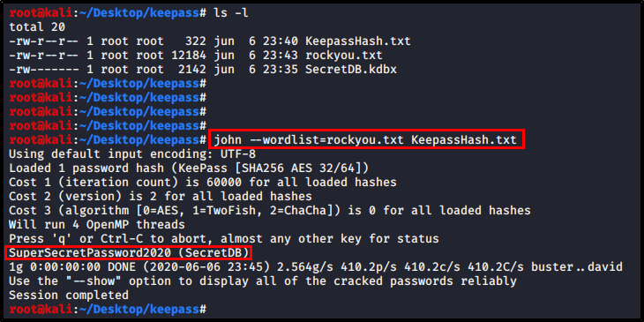Click the 'total 20' output line
Screen dimensions: 644x322
point(37,27)
